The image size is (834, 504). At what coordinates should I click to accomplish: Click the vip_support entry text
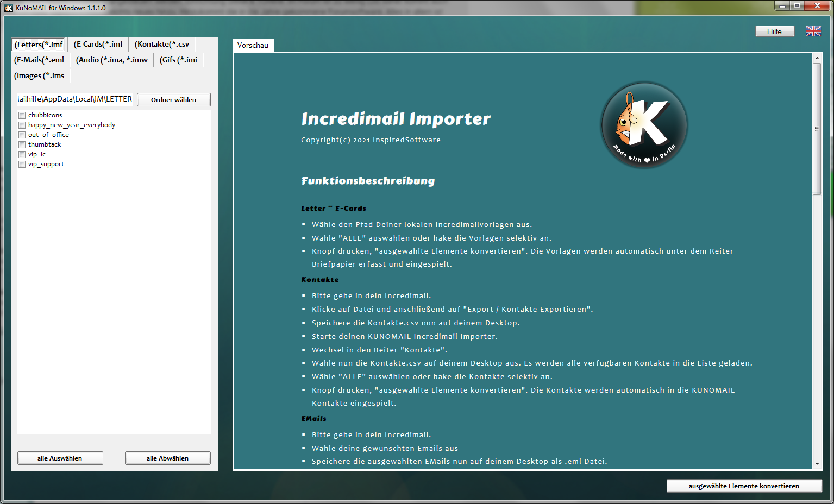(46, 164)
